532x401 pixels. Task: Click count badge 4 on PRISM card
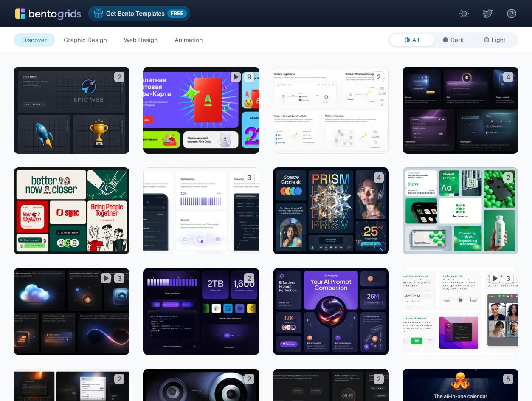coord(379,178)
